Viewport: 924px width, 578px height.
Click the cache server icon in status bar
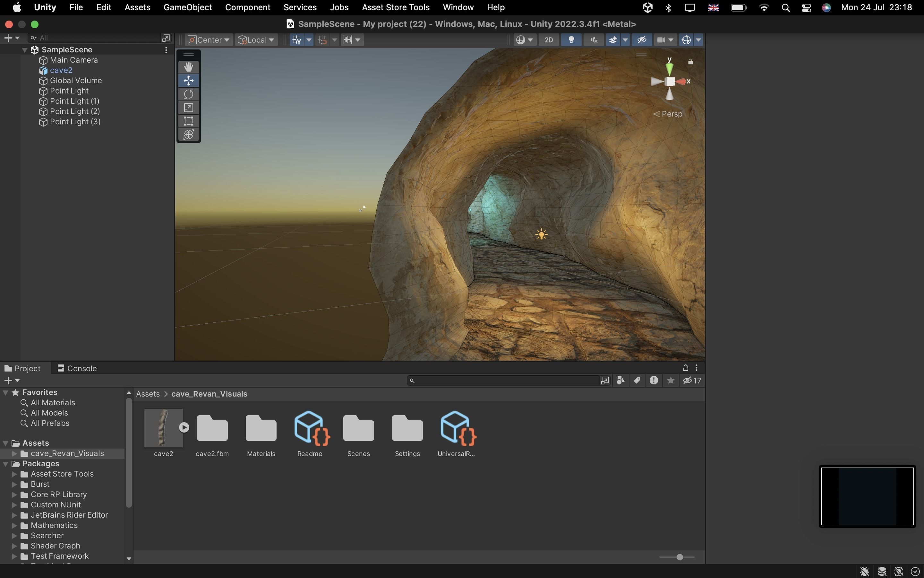882,572
